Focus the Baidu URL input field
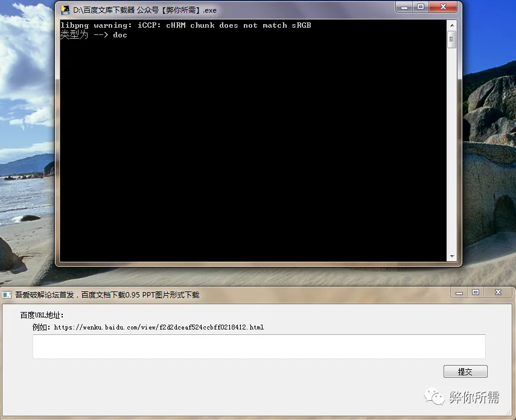Viewport: 516px width, 420px height. tap(259, 346)
